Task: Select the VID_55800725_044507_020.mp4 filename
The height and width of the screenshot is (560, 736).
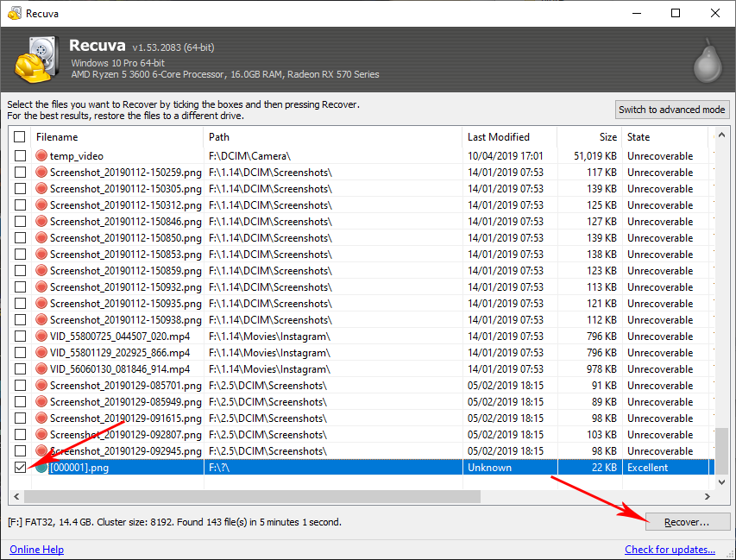Action: (120, 337)
